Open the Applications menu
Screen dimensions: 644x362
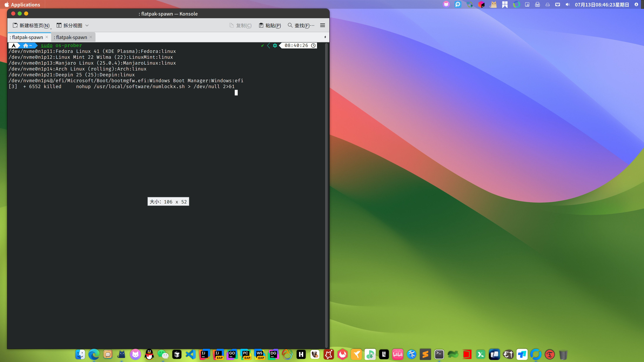tap(22, 5)
